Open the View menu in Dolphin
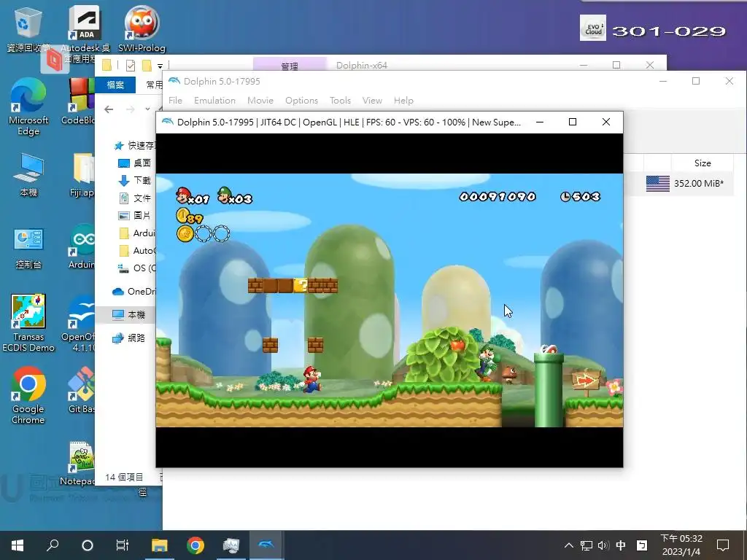Image resolution: width=747 pixels, height=560 pixels. click(372, 101)
